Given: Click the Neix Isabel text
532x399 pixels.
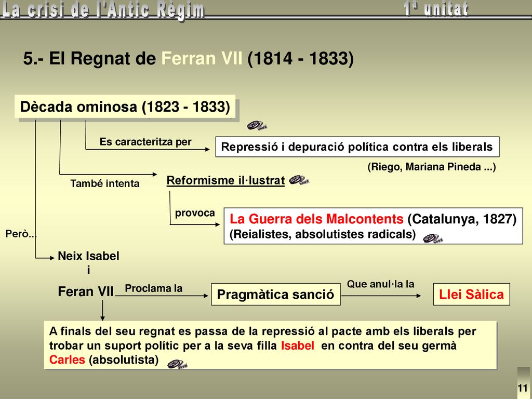Looking at the screenshot, I should click(88, 256).
